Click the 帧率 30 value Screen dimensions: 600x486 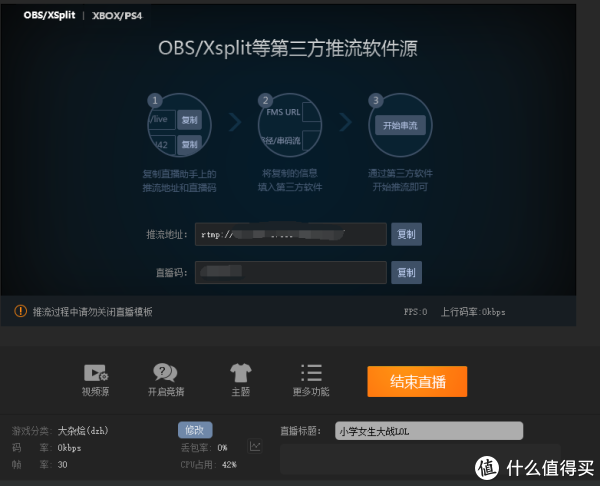[x=62, y=465]
